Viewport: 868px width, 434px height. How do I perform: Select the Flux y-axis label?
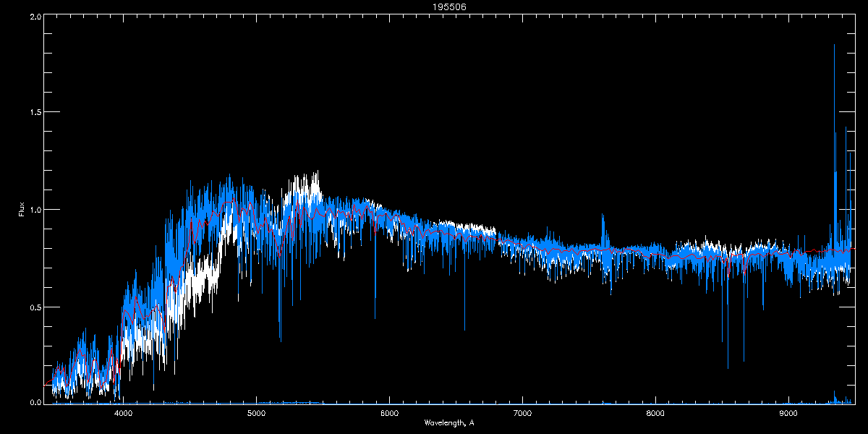tap(22, 210)
